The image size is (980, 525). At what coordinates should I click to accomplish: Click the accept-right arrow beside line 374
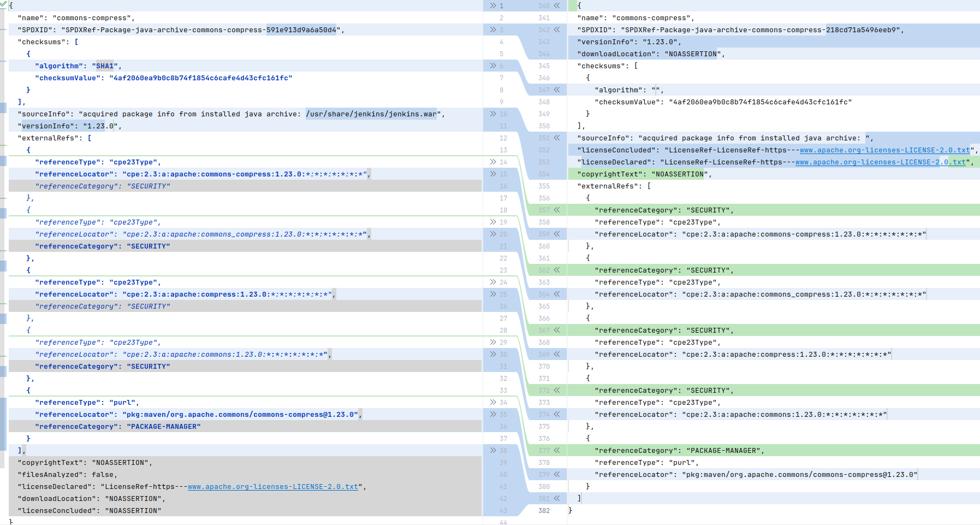pyautogui.click(x=557, y=414)
